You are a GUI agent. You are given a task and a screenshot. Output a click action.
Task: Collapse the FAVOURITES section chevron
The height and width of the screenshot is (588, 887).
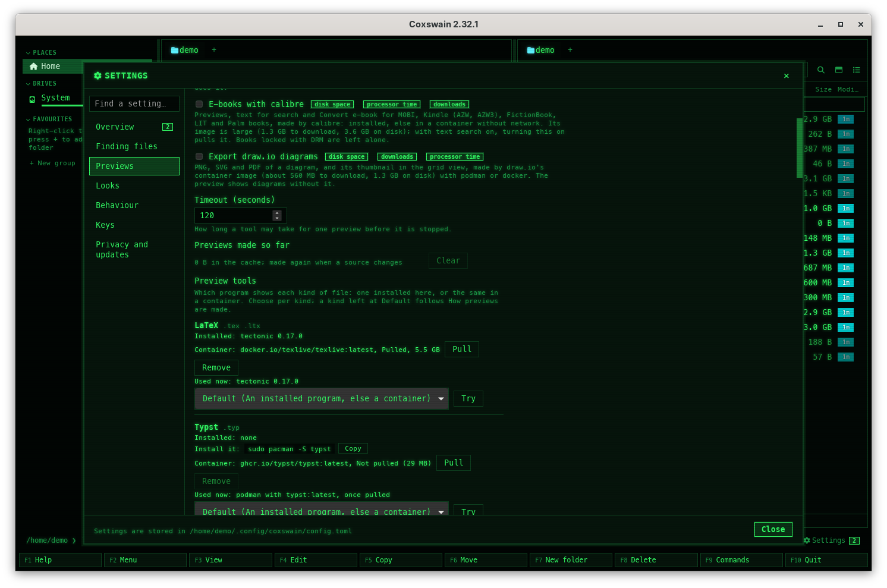click(x=28, y=120)
